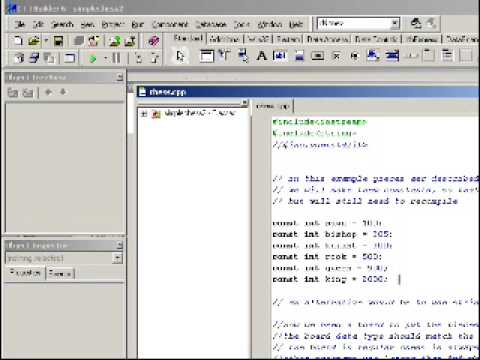The height and width of the screenshot is (360, 480).
Task: Open the dropdown arrow next to Run
Action: point(105,58)
